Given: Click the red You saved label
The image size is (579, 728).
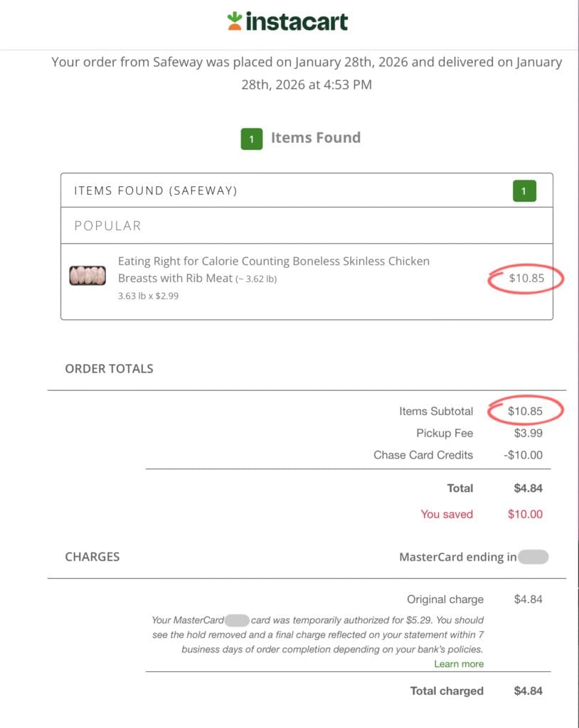Looking at the screenshot, I should tap(447, 514).
